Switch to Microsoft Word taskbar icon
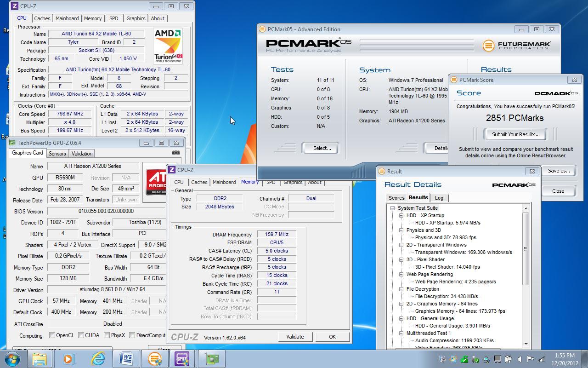The image size is (588, 368). 126,359
